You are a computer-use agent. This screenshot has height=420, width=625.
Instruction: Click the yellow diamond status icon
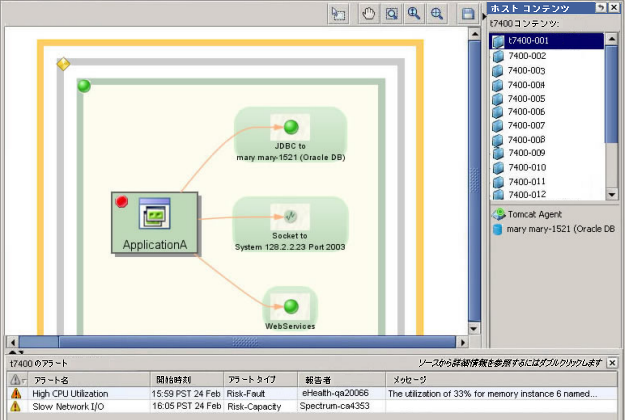[x=63, y=64]
